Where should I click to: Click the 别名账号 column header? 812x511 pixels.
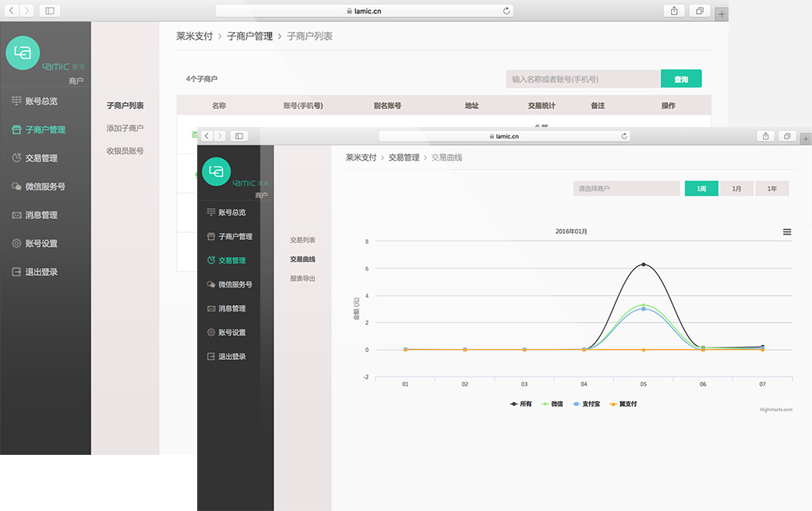coord(387,106)
